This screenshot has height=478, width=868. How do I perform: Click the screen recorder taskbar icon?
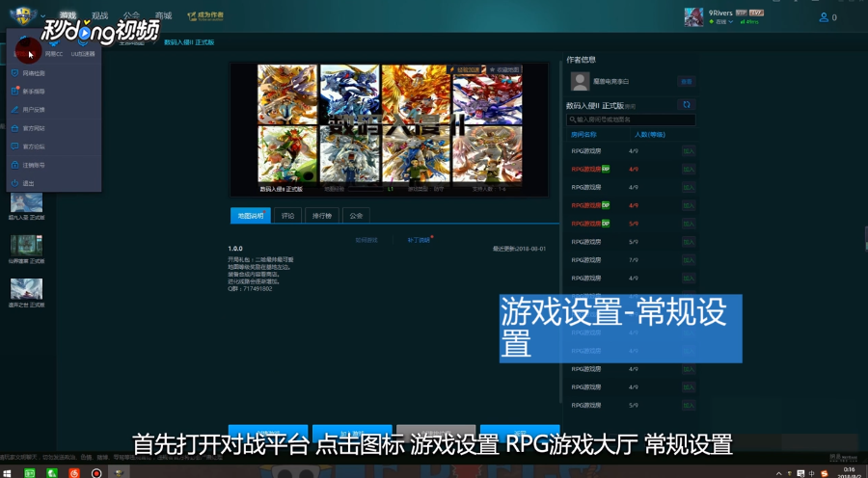point(95,473)
